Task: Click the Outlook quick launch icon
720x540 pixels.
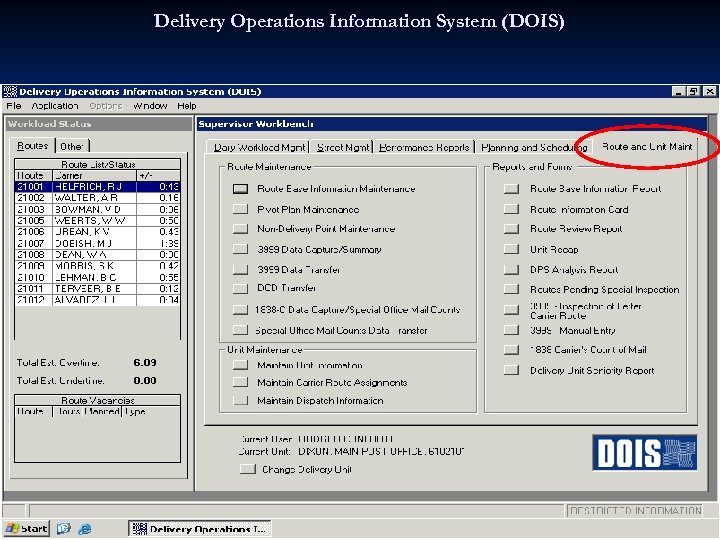Action: [64, 529]
